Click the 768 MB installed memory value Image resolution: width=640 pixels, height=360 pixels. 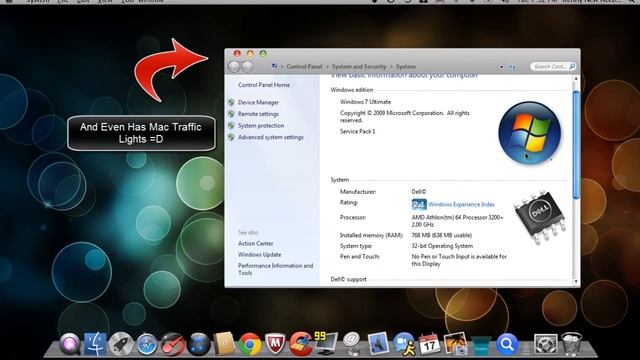442,236
